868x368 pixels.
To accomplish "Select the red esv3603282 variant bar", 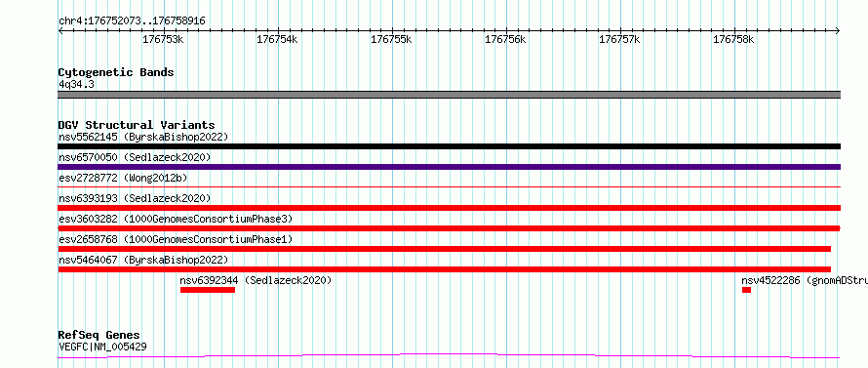I will click(x=450, y=228).
